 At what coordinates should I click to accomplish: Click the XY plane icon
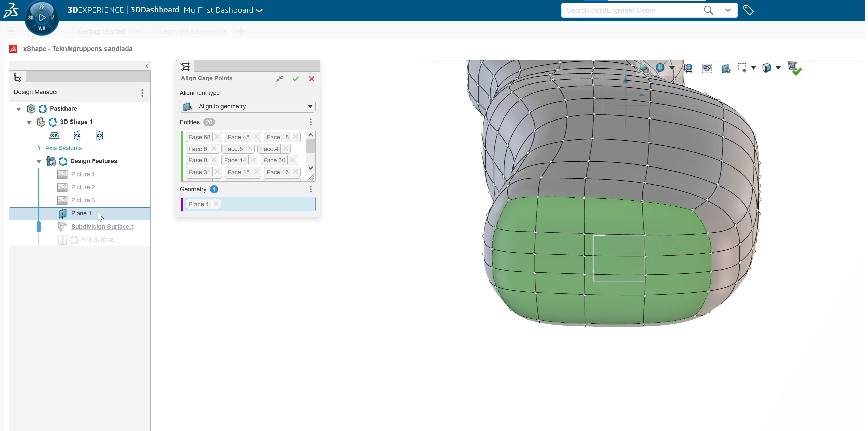(x=54, y=135)
